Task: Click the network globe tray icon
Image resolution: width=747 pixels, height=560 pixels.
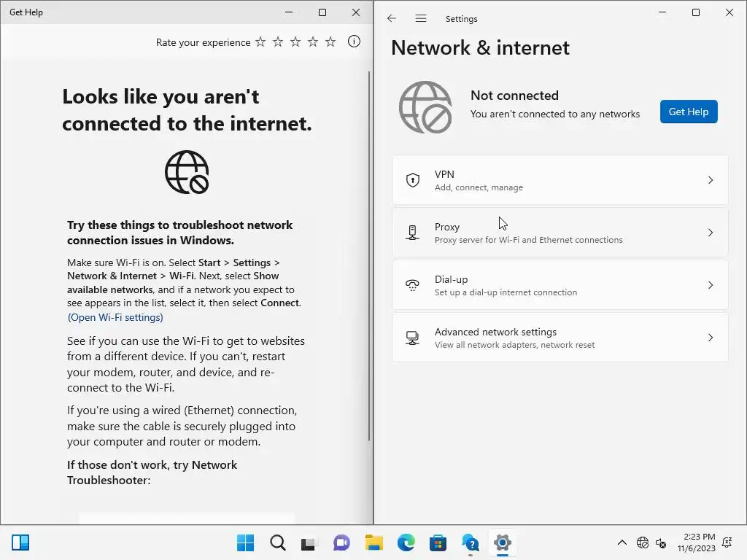Action: (643, 542)
